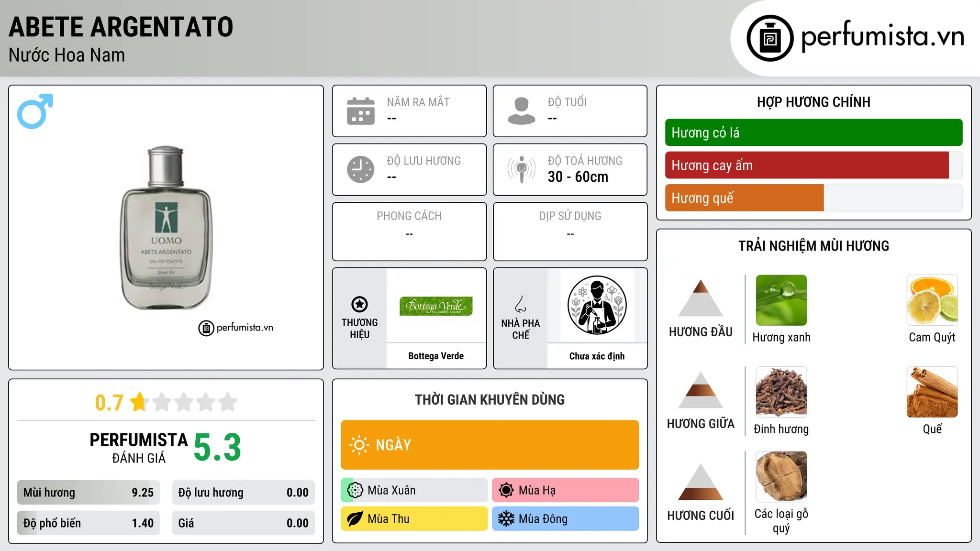The height and width of the screenshot is (551, 980).
Task: Click the nose icon above Nhà pha chế
Action: point(521,304)
